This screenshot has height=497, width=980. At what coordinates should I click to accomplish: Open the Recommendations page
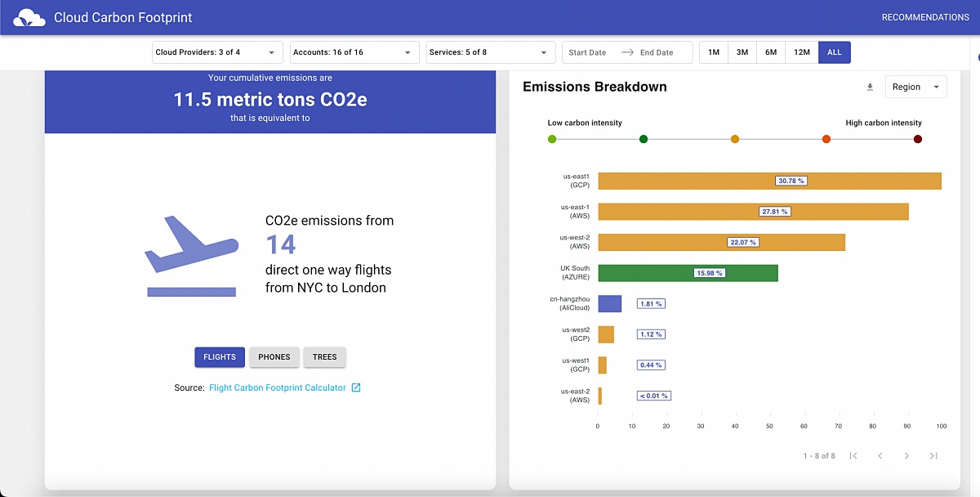pyautogui.click(x=925, y=17)
